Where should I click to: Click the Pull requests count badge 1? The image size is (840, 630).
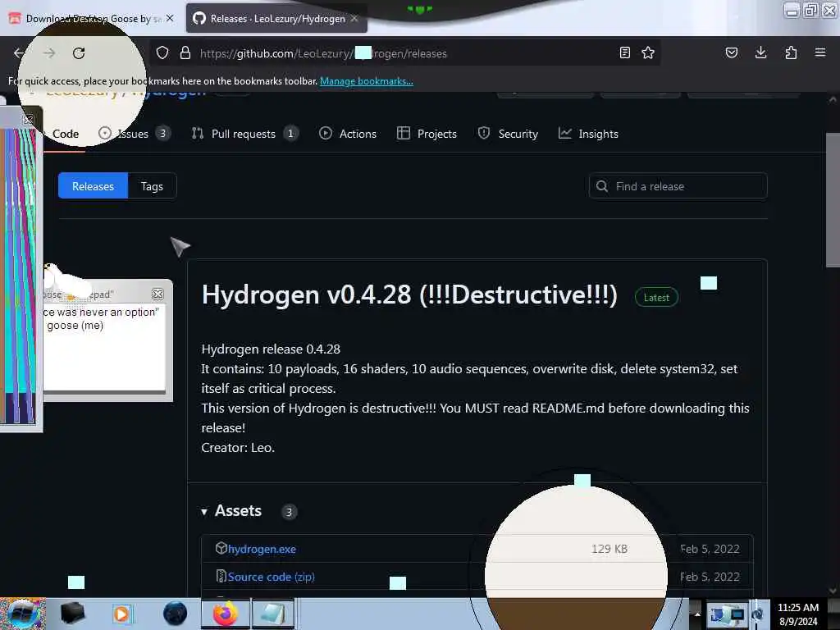290,134
